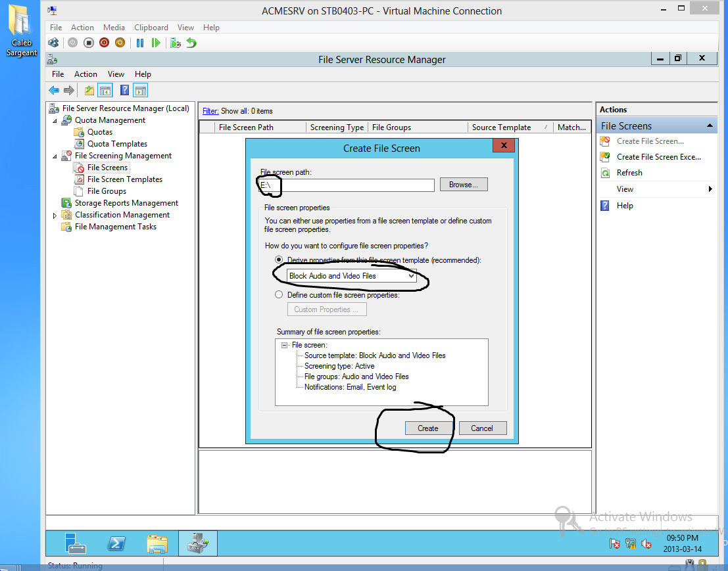This screenshot has height=571, width=728.
Task: Collapse the Quota Management tree node
Action: [55, 121]
